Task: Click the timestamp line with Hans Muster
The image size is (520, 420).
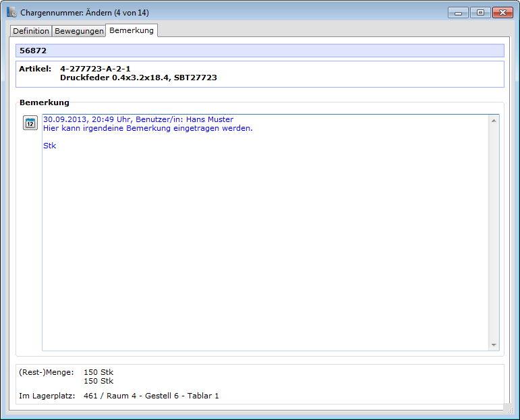Action: pos(138,119)
